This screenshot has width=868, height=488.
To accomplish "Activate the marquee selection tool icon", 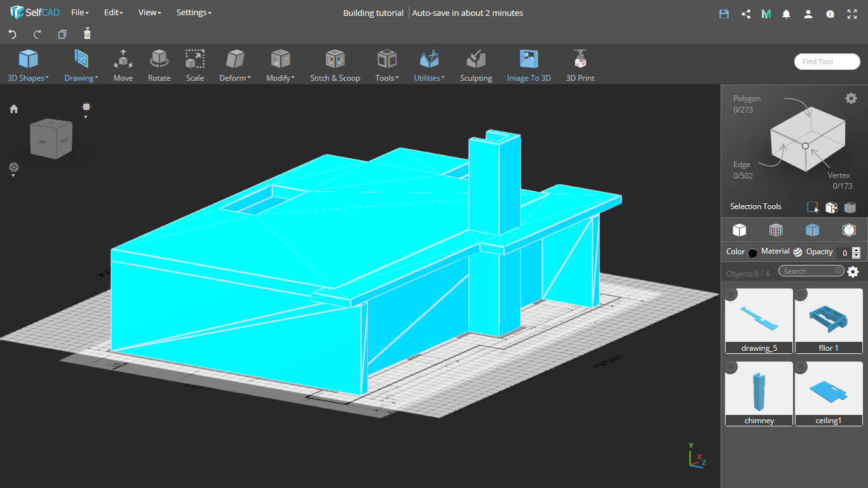I will tap(813, 207).
